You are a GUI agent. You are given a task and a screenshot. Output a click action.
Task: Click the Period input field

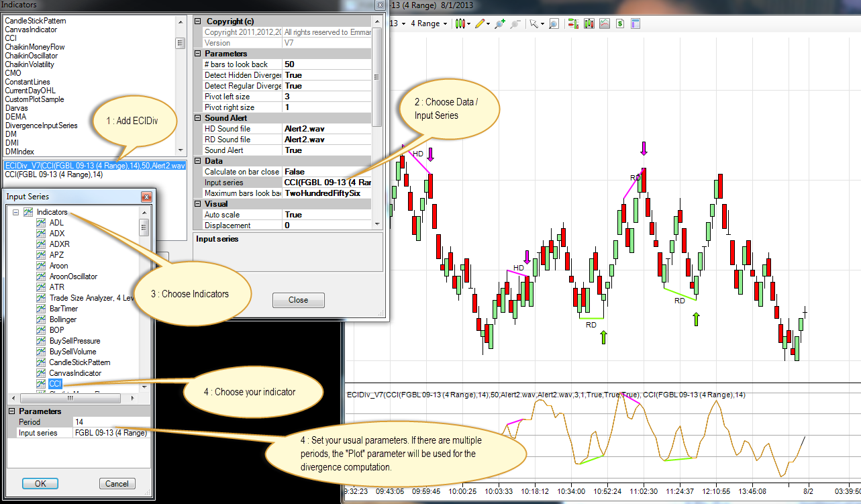(111, 422)
